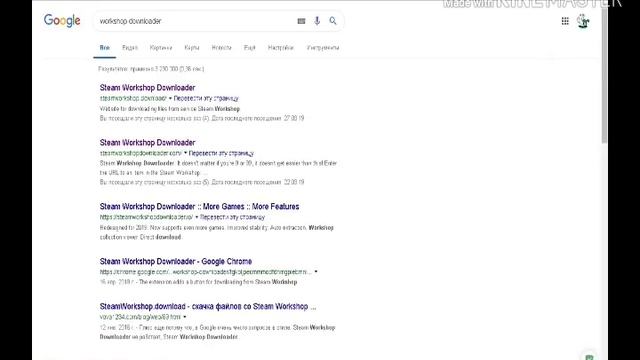Open the Google apps grid
Image resolution: width=640 pixels, height=360 pixels.
(565, 21)
